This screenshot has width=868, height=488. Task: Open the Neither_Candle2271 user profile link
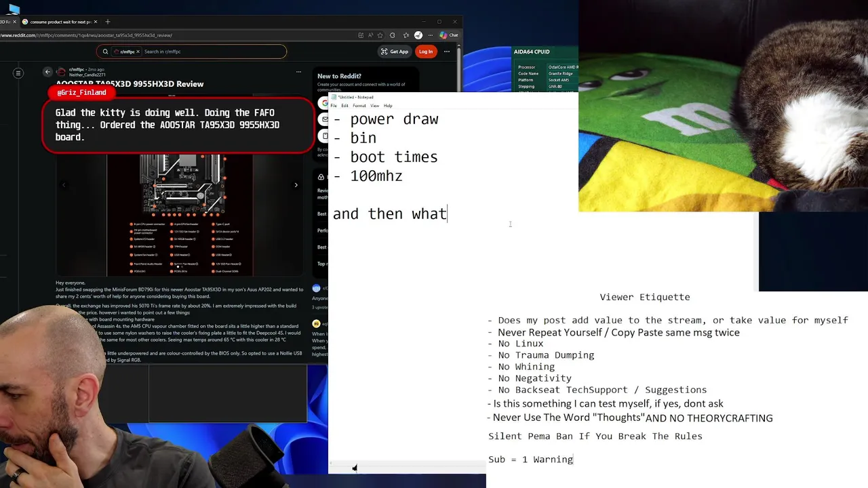[x=87, y=75]
